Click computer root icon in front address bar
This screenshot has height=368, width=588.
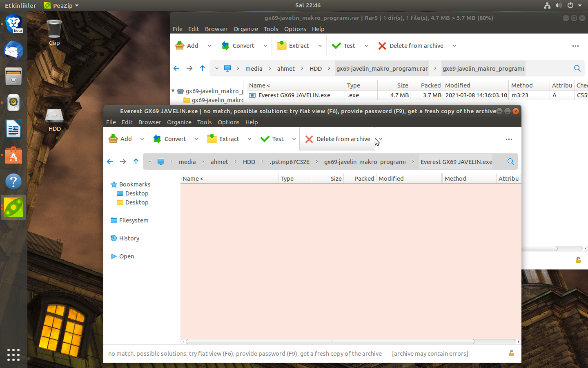(x=161, y=162)
